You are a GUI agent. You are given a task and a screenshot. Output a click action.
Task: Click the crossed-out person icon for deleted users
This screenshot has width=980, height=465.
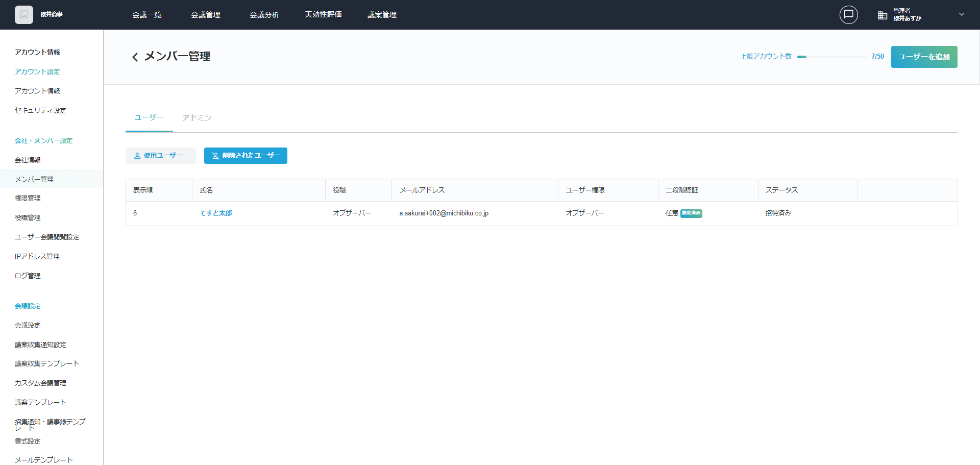point(215,156)
